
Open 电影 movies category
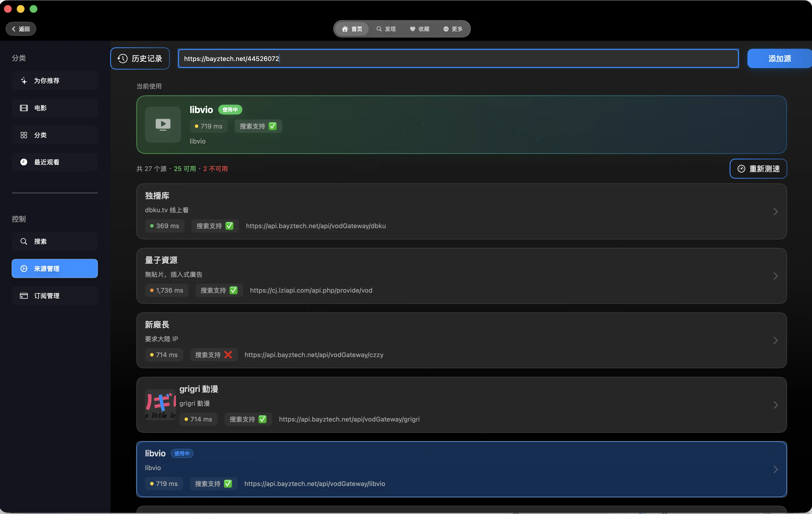click(x=55, y=108)
